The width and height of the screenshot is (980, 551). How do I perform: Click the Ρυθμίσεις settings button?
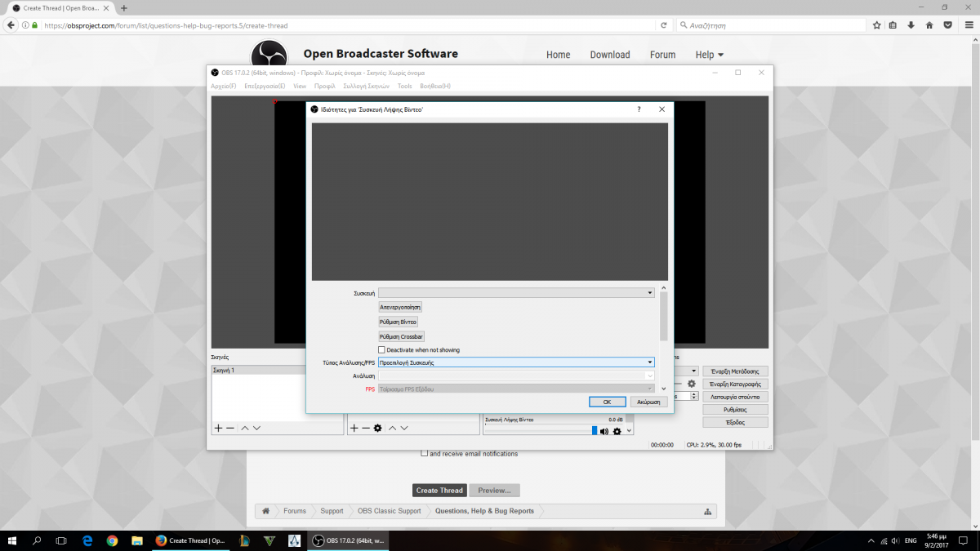tap(735, 410)
